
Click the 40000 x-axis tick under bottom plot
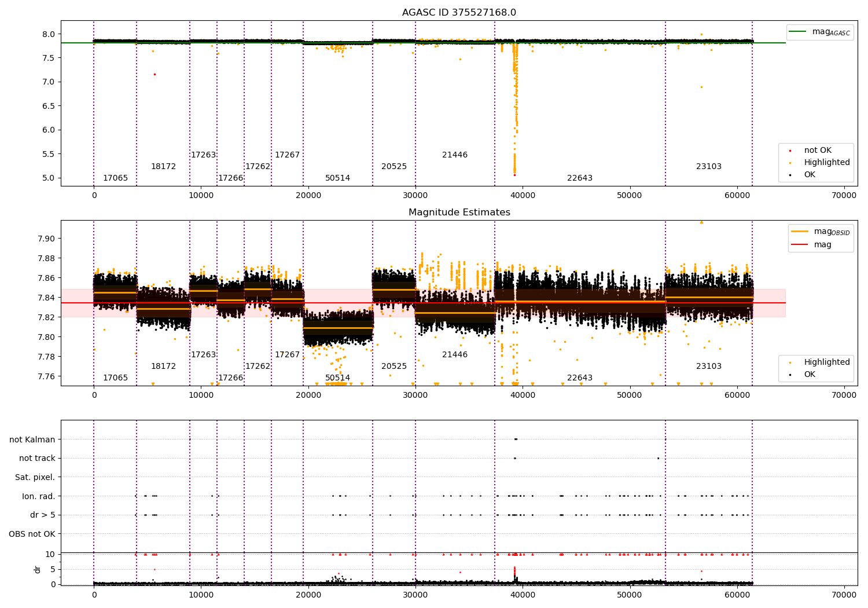(523, 594)
